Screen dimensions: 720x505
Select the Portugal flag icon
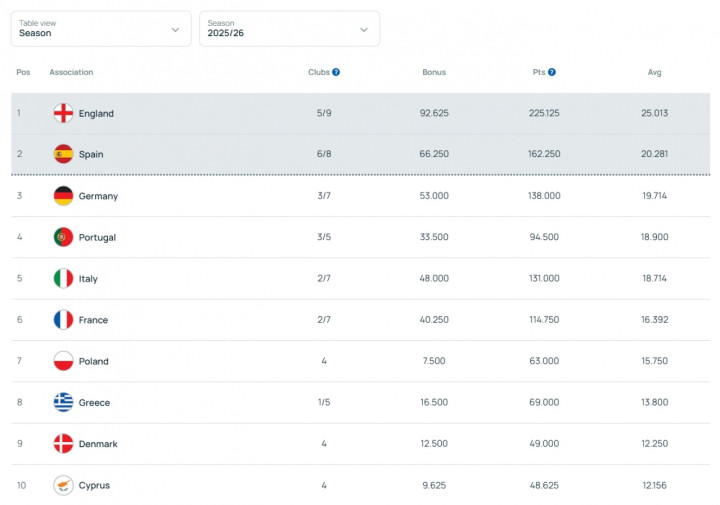coord(63,237)
